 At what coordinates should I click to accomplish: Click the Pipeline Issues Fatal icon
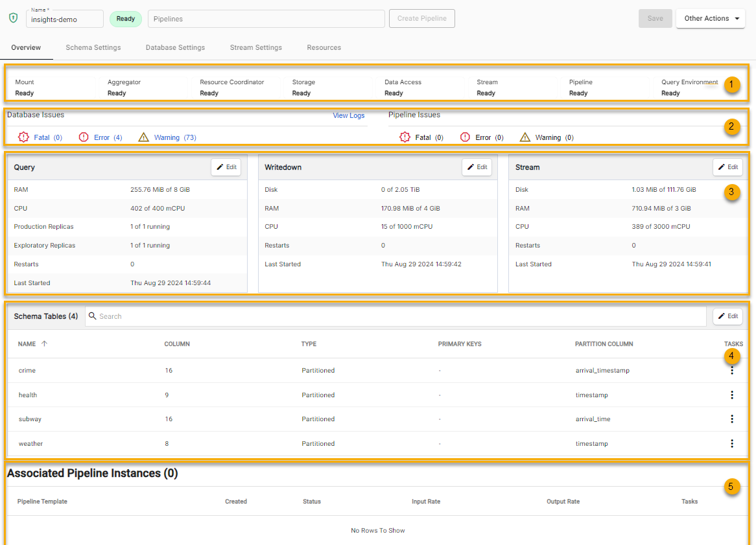click(405, 137)
